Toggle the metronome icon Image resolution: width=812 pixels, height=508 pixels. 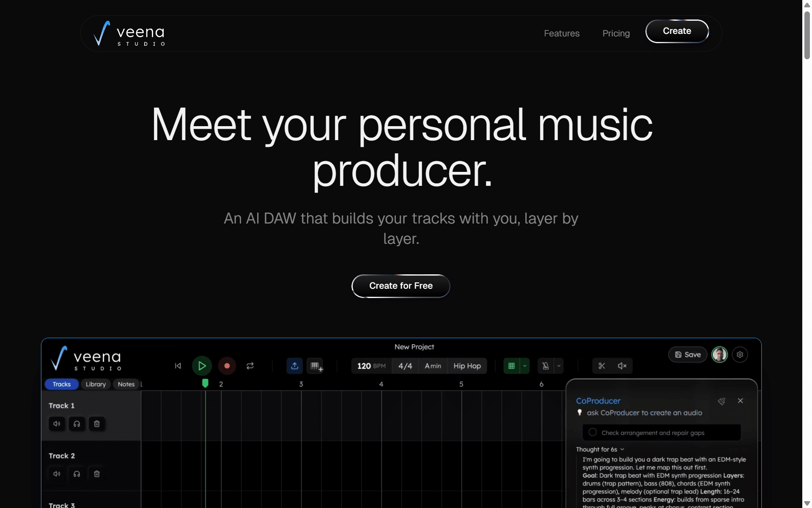pos(546,366)
